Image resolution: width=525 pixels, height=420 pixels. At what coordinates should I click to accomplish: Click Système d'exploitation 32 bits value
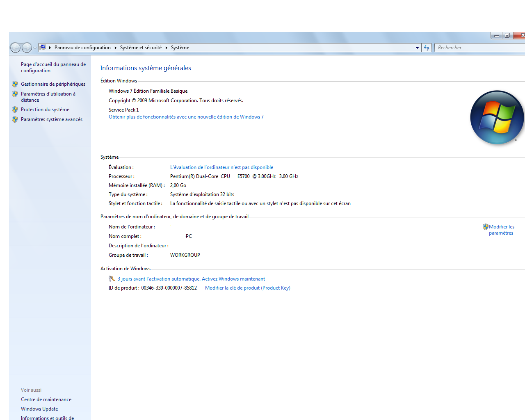202,194
